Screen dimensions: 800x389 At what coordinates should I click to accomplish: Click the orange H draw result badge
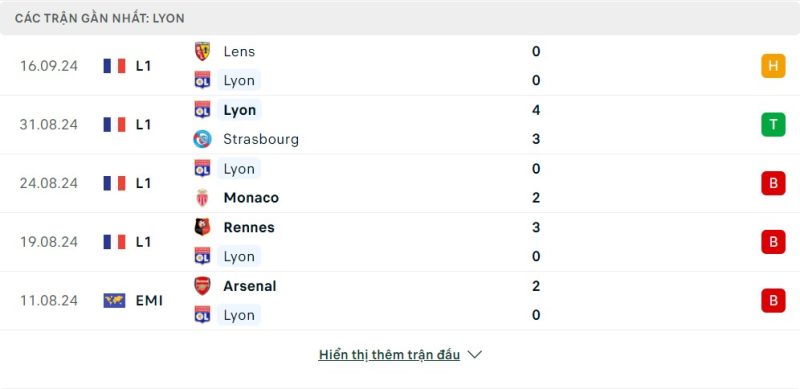point(773,66)
